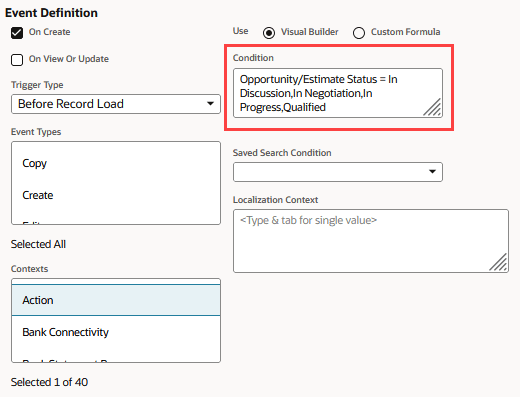Click the Condition field label
Image resolution: width=520 pixels, height=397 pixels.
coord(253,58)
